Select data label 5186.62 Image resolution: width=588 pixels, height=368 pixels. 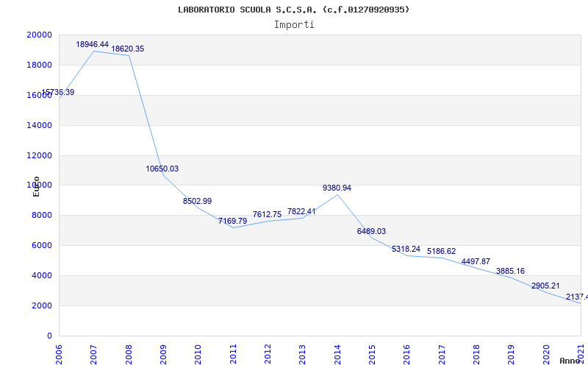[x=442, y=251]
